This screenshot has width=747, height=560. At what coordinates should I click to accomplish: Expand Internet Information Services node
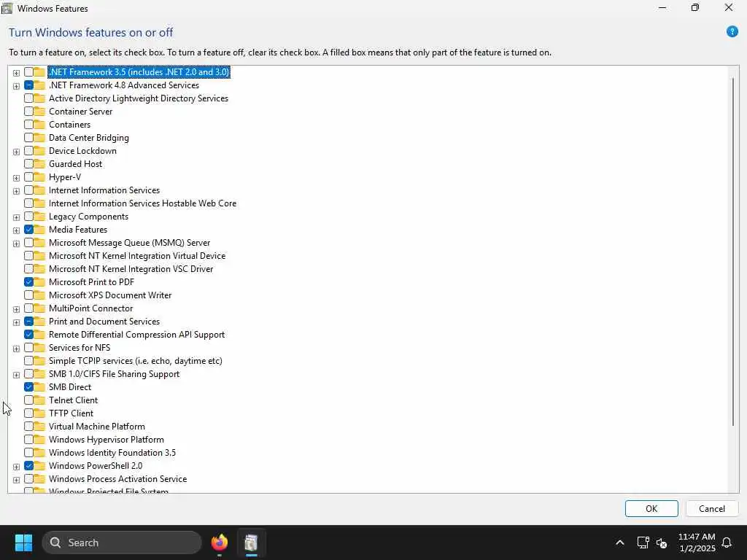click(x=16, y=191)
